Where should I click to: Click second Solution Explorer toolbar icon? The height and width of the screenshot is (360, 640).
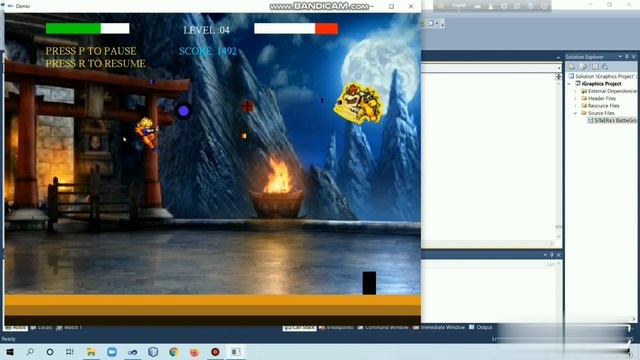[x=583, y=67]
